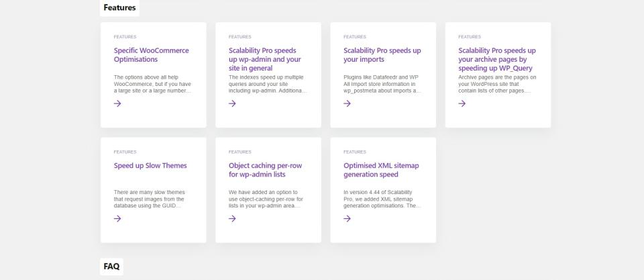Viewport: 644px width, 280px height.
Task: Click the Datafeedr imports description text
Action: (382, 84)
